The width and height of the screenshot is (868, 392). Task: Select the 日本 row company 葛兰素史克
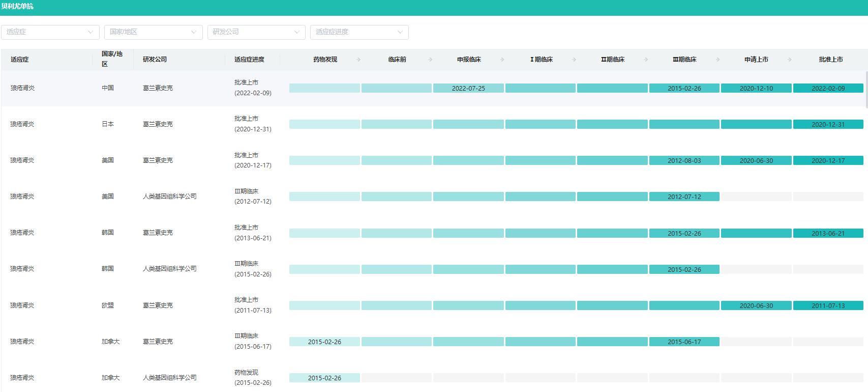click(x=158, y=124)
